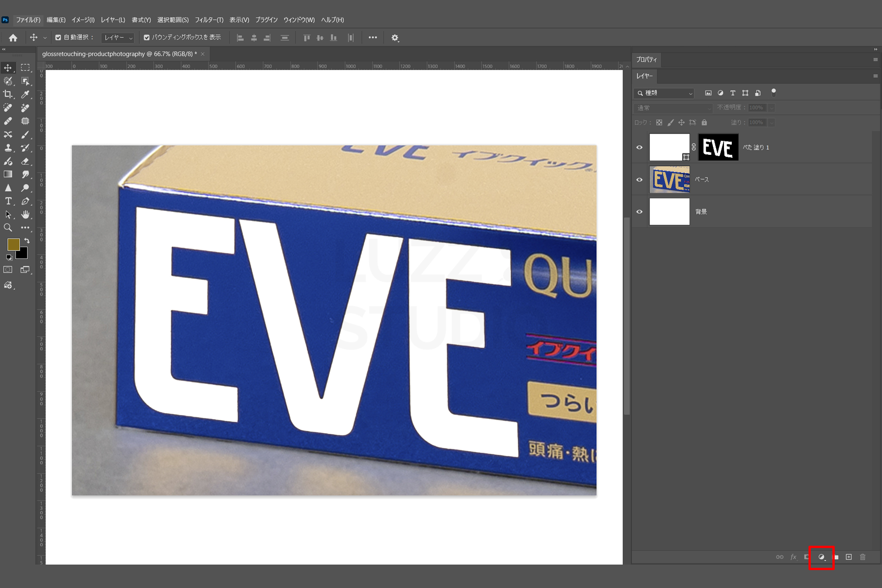Click the foreground color swatch
882x588 pixels.
point(13,244)
